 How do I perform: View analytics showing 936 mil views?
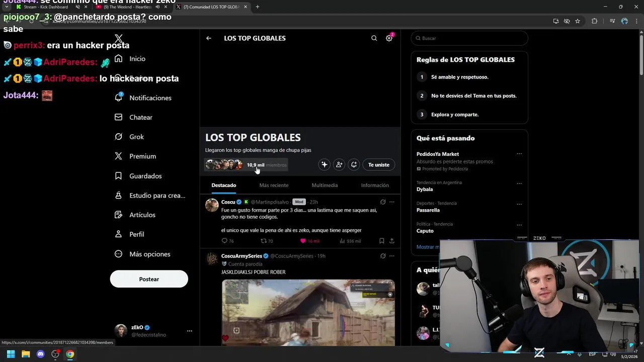point(350,241)
